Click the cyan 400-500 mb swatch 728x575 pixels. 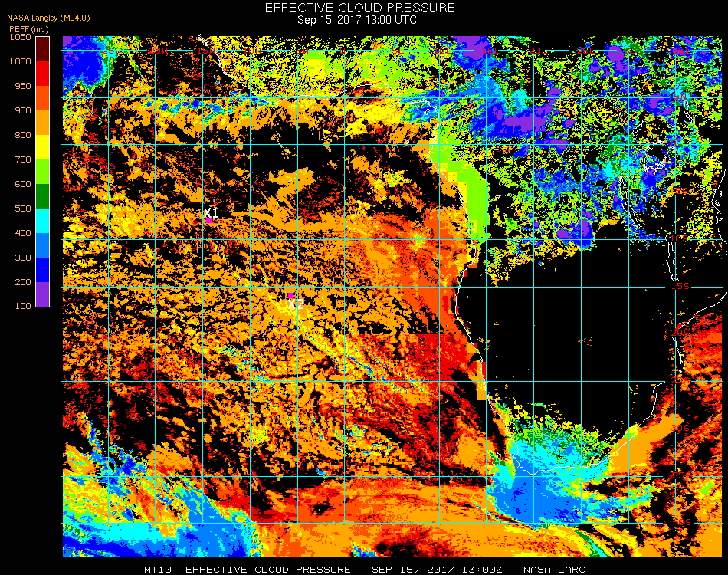tap(42, 221)
